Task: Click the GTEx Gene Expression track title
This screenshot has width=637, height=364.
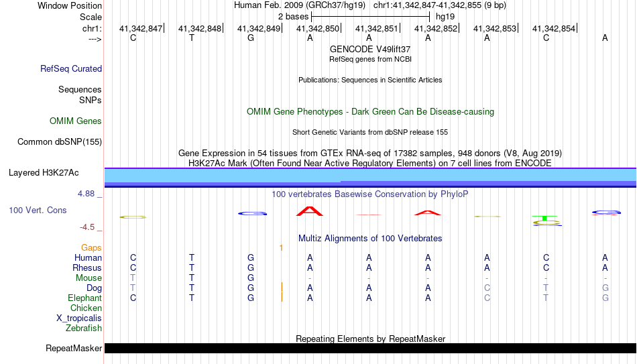Action: (370, 153)
